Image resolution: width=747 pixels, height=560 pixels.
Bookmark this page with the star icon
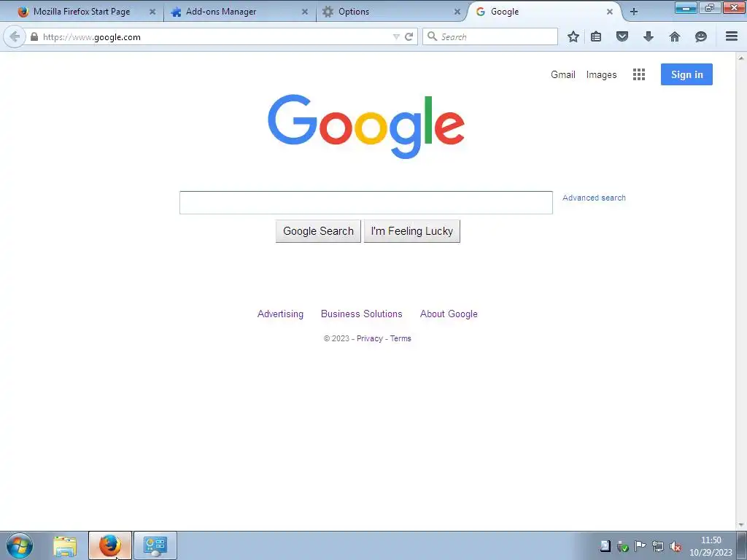coord(573,36)
